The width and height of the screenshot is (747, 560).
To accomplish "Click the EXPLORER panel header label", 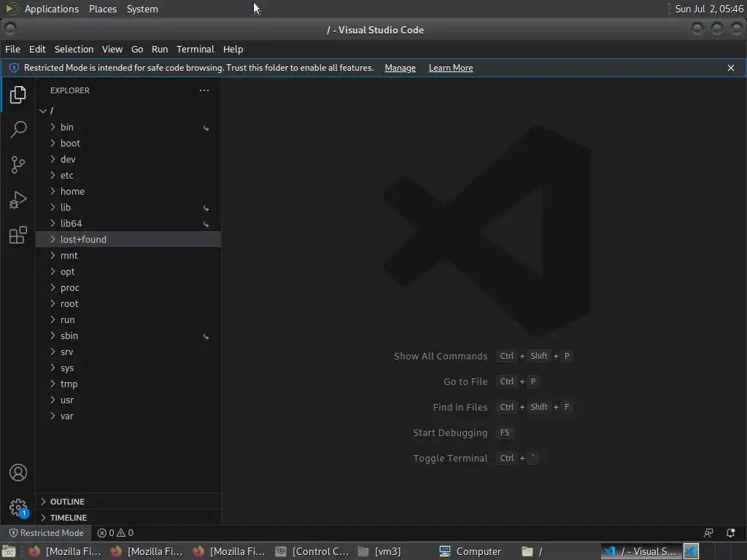I will (x=70, y=90).
